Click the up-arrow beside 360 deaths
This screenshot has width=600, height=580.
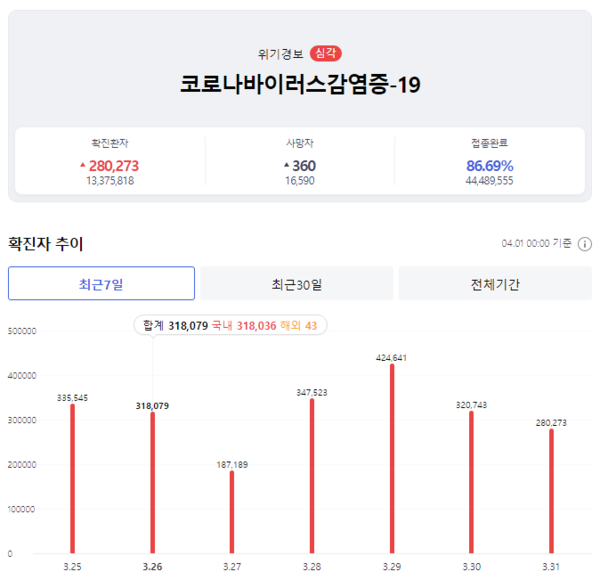[x=287, y=165]
